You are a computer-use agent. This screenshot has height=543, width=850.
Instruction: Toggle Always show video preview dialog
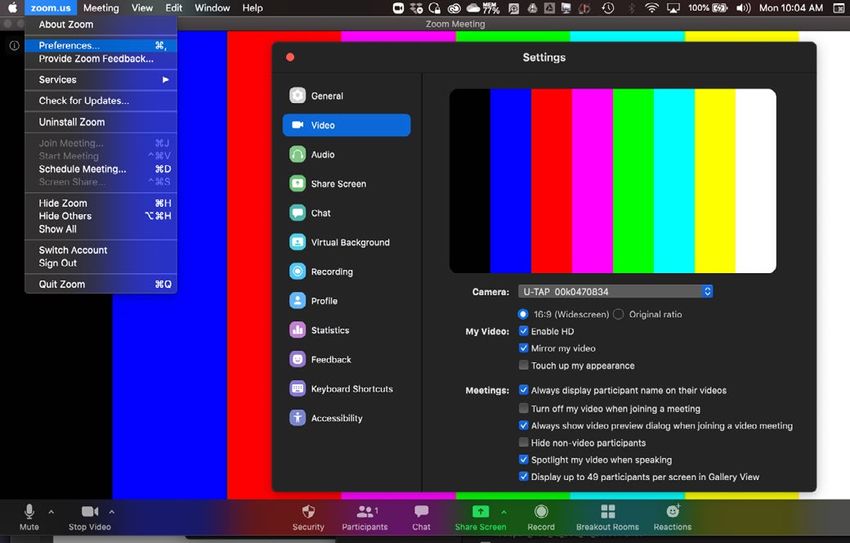524,425
